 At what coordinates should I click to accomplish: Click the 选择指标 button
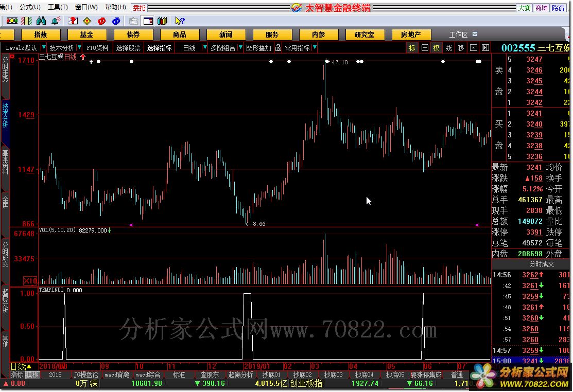159,47
